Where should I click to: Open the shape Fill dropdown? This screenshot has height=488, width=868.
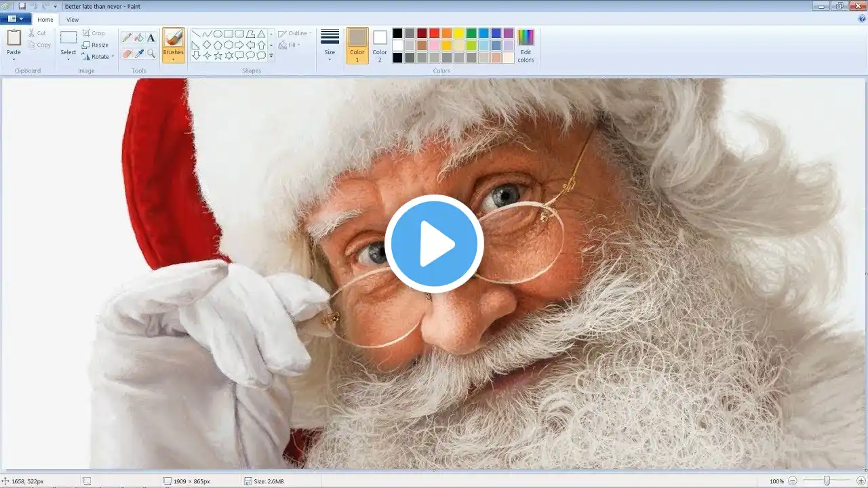pos(290,45)
